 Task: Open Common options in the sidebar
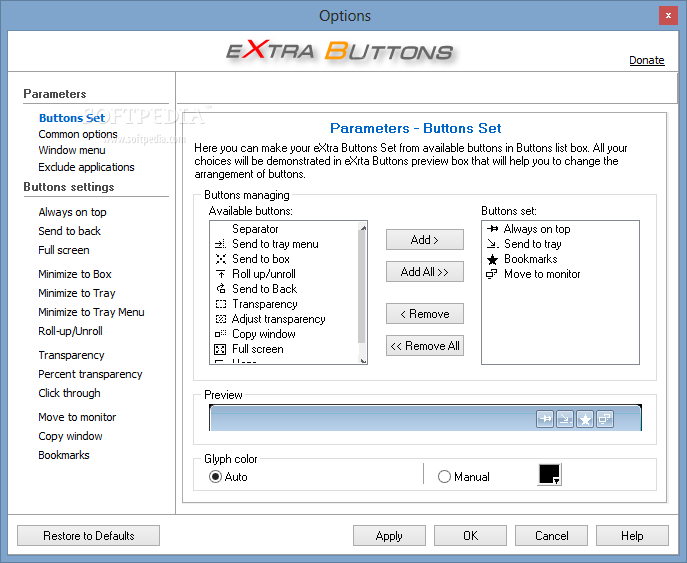[x=78, y=134]
